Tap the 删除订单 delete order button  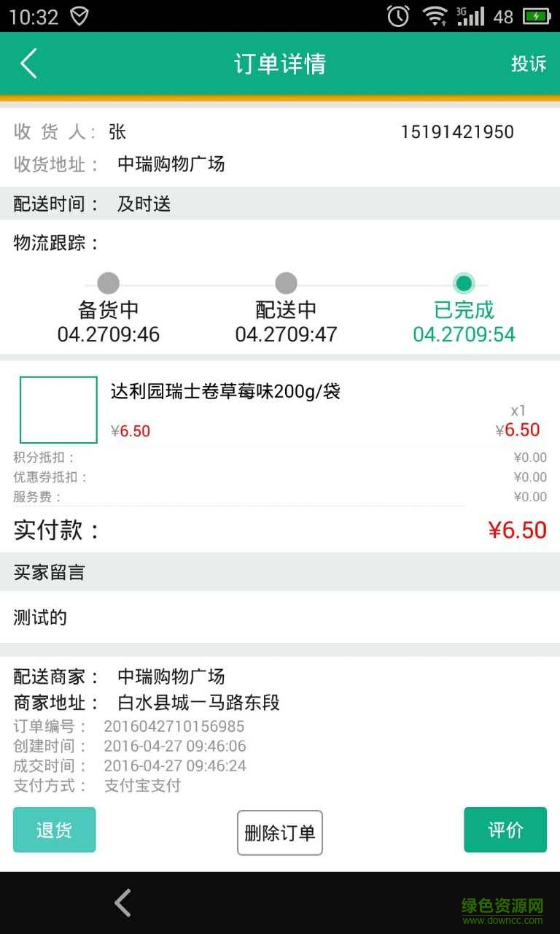coord(280,833)
